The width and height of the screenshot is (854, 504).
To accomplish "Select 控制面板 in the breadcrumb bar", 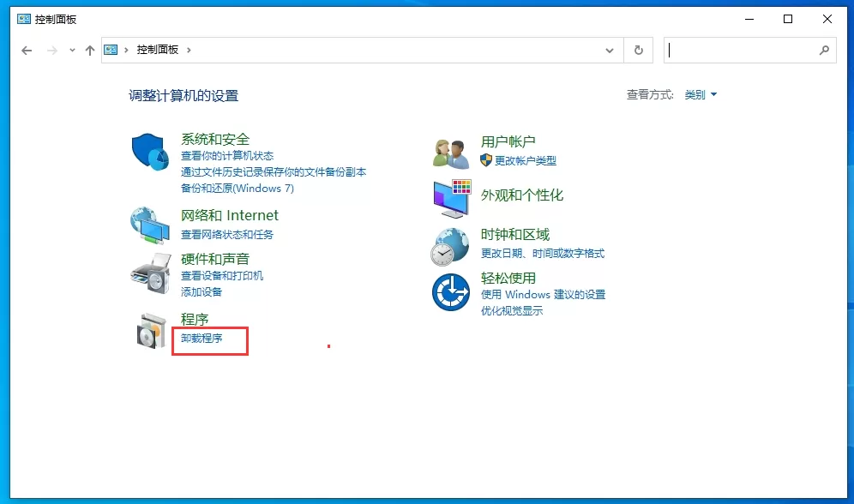I will (x=155, y=50).
